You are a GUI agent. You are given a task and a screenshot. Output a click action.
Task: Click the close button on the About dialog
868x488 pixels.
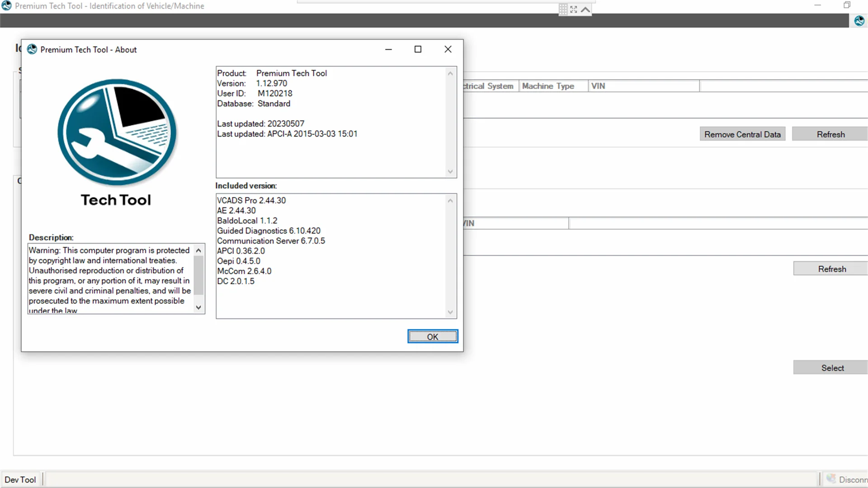point(448,49)
